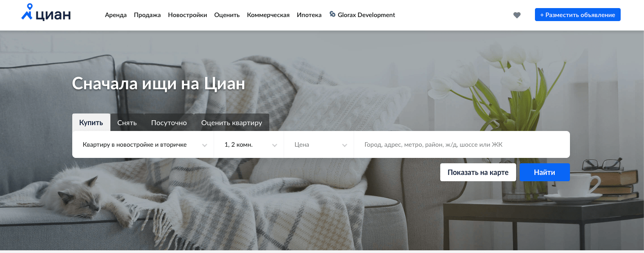Open the Оценить квартиру tab

coord(232,122)
